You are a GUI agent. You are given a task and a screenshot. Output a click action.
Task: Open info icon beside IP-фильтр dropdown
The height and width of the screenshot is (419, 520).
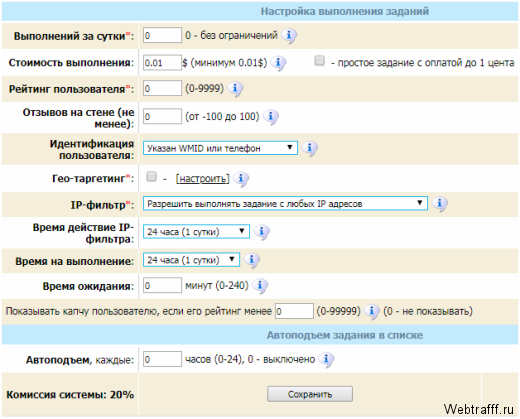click(440, 203)
